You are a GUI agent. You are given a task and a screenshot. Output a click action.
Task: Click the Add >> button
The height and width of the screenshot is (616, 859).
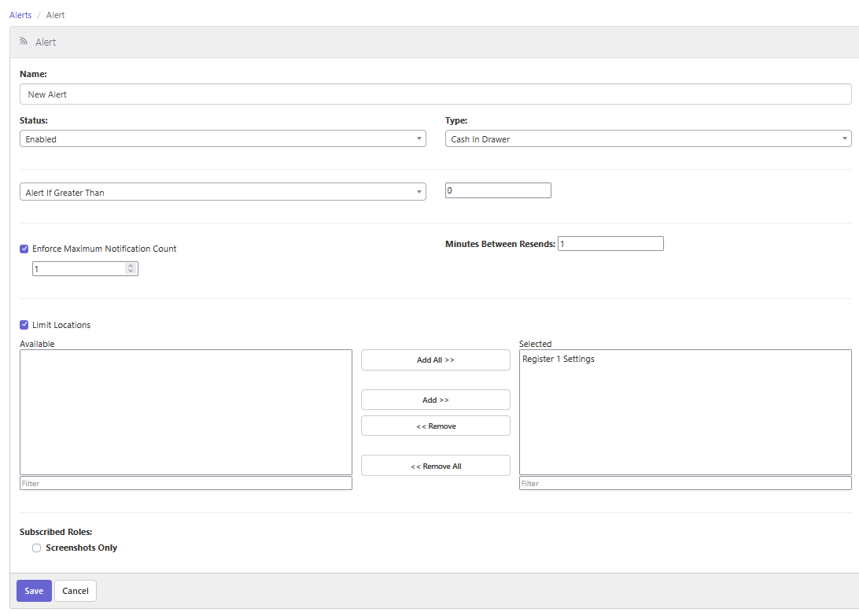pos(436,400)
